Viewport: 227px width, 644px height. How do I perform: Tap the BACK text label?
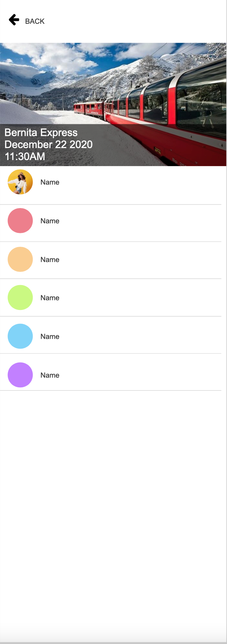point(35,21)
